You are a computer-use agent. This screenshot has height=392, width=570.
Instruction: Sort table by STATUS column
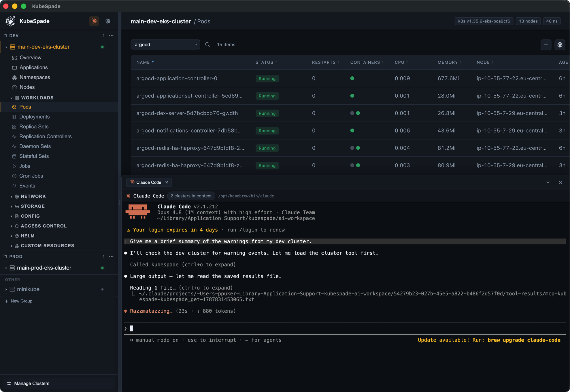click(266, 62)
